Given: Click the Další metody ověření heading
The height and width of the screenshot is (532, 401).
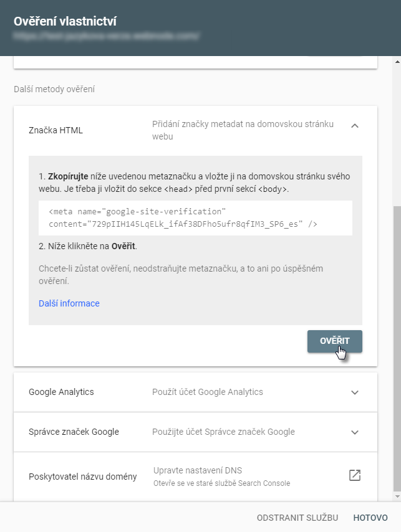Looking at the screenshot, I should (x=54, y=89).
